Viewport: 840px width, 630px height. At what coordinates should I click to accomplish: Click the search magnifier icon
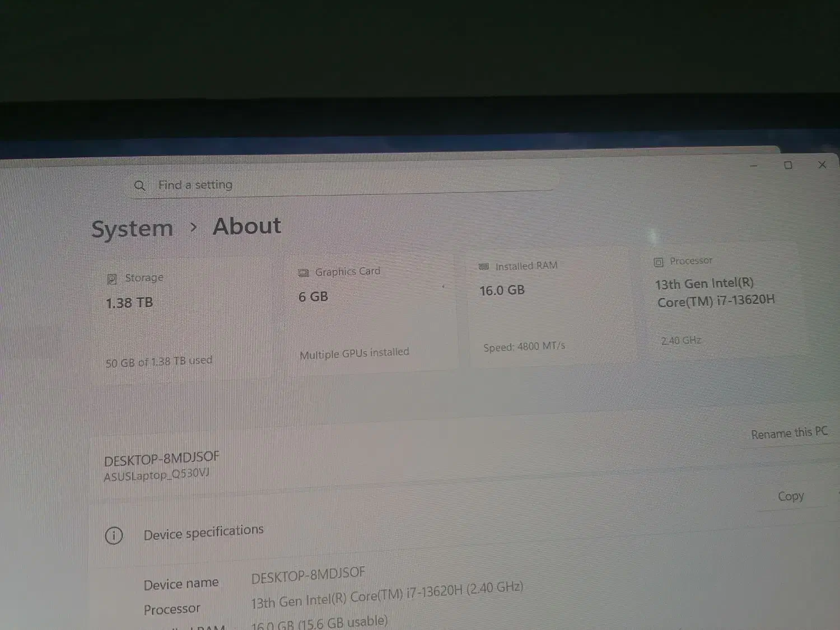click(139, 185)
